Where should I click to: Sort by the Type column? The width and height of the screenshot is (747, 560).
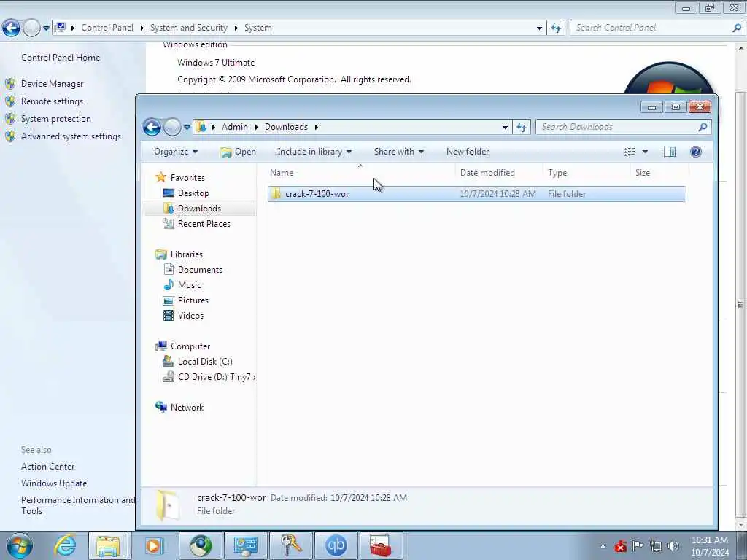point(587,172)
